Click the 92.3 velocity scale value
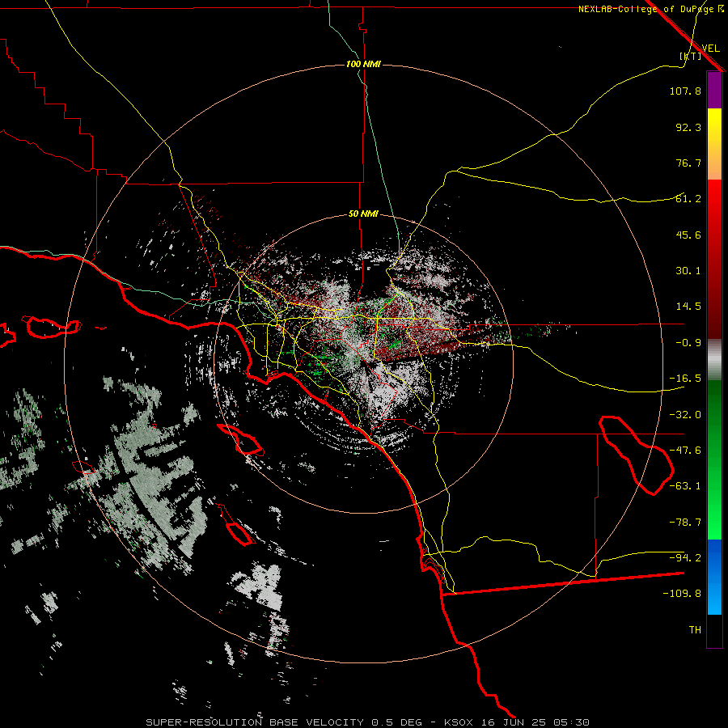Viewport: 728px width, 728px height. [x=688, y=127]
